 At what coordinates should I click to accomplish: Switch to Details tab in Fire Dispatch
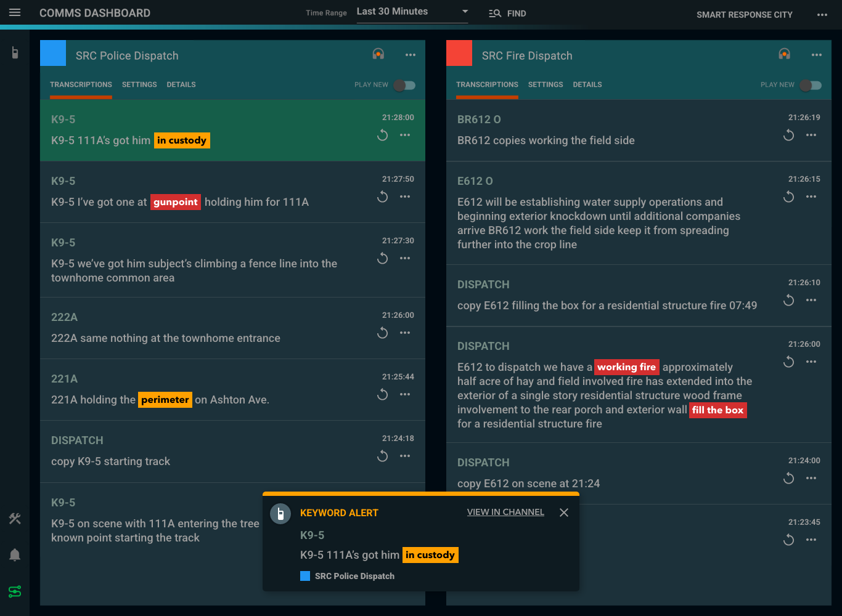[587, 84]
